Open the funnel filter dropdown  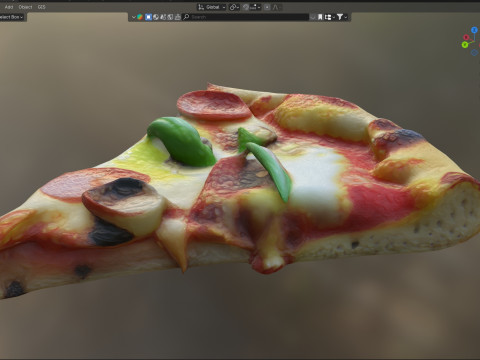click(x=342, y=17)
